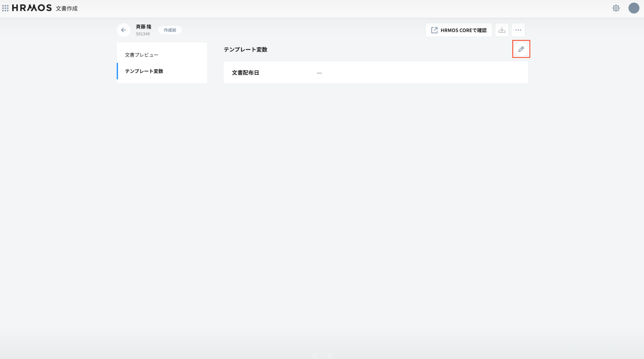Click the download document icon
The image size is (644, 359).
click(502, 30)
